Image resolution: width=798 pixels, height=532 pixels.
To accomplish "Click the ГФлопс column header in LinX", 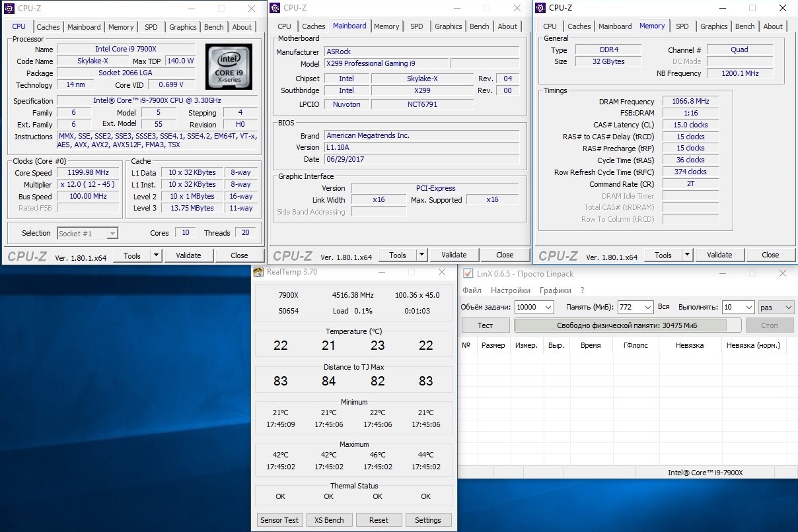I will (x=635, y=345).
